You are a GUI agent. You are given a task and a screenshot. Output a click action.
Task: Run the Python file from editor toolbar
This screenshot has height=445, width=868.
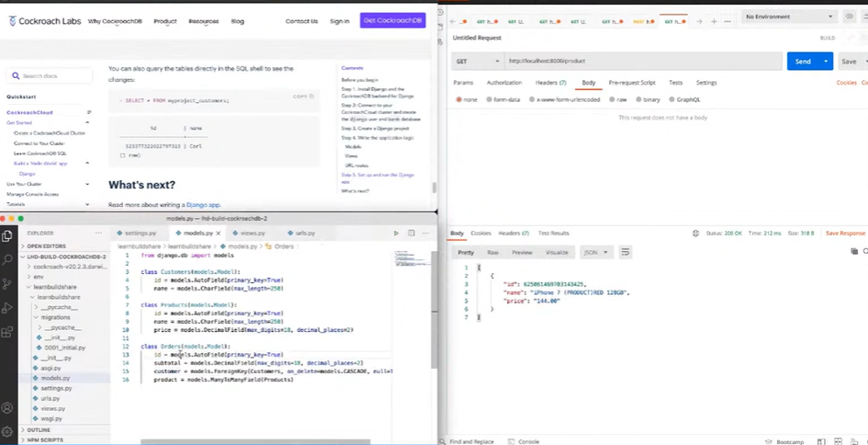click(396, 234)
